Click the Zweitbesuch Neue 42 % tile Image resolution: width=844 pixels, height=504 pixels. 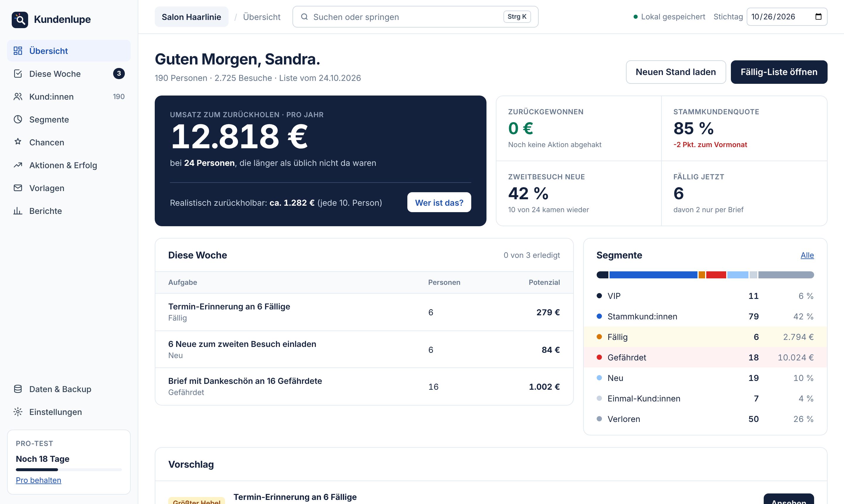click(579, 193)
